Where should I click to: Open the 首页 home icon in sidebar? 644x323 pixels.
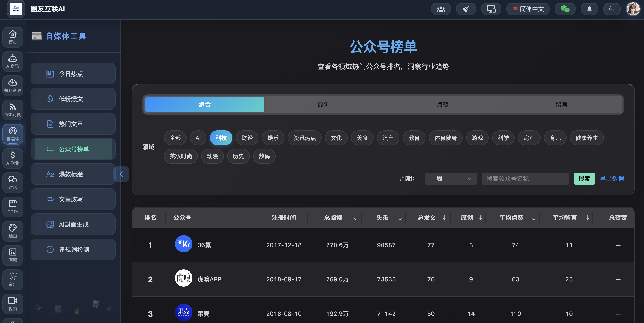pos(13,37)
